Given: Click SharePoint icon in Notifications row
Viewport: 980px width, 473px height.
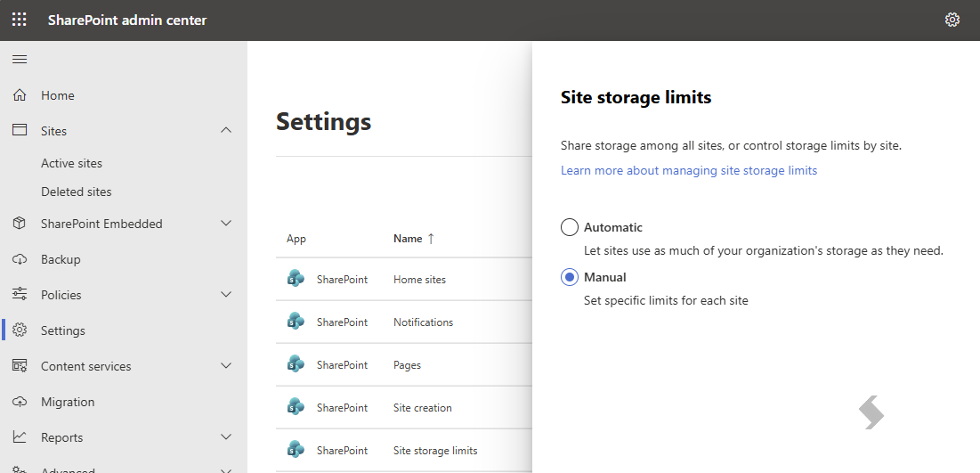Looking at the screenshot, I should click(295, 322).
